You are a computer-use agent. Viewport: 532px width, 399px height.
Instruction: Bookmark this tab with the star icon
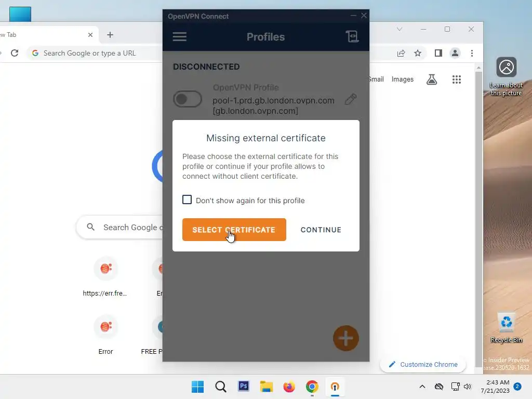click(418, 53)
